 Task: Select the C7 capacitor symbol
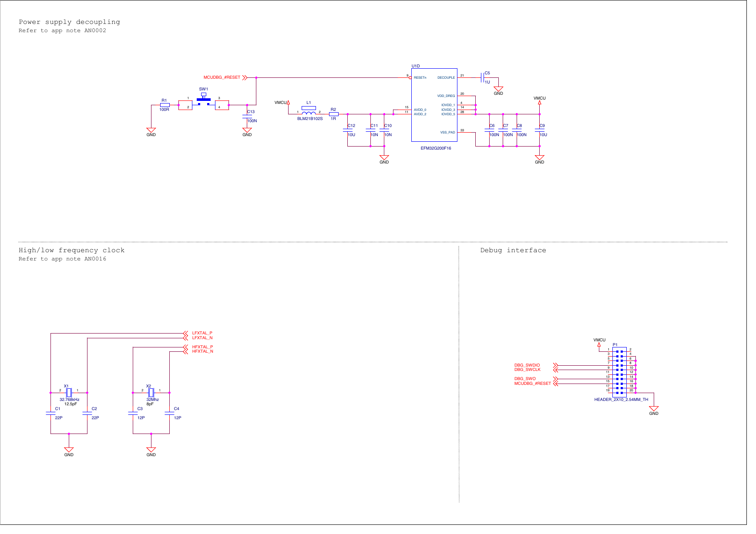point(503,130)
